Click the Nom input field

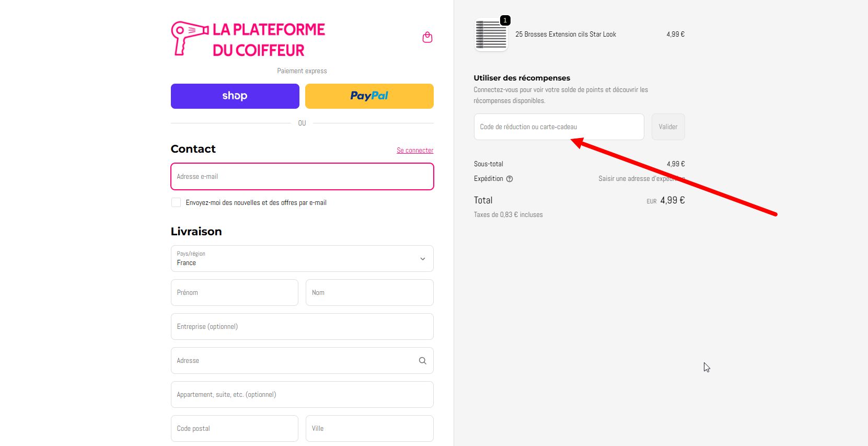point(369,293)
